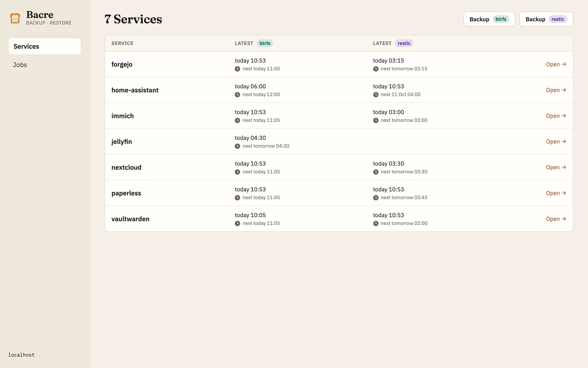The width and height of the screenshot is (588, 368).
Task: Go to the Jobs sidebar item
Action: (x=45, y=65)
